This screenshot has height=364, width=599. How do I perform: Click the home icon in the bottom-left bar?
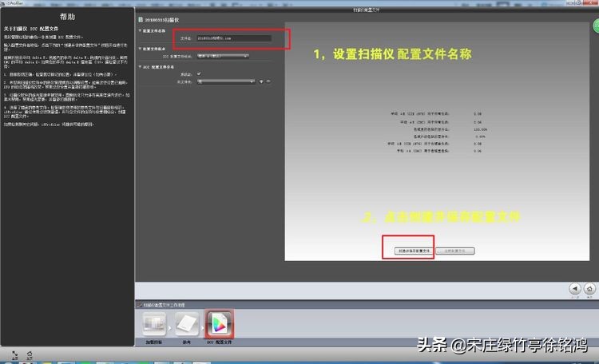pos(30,354)
